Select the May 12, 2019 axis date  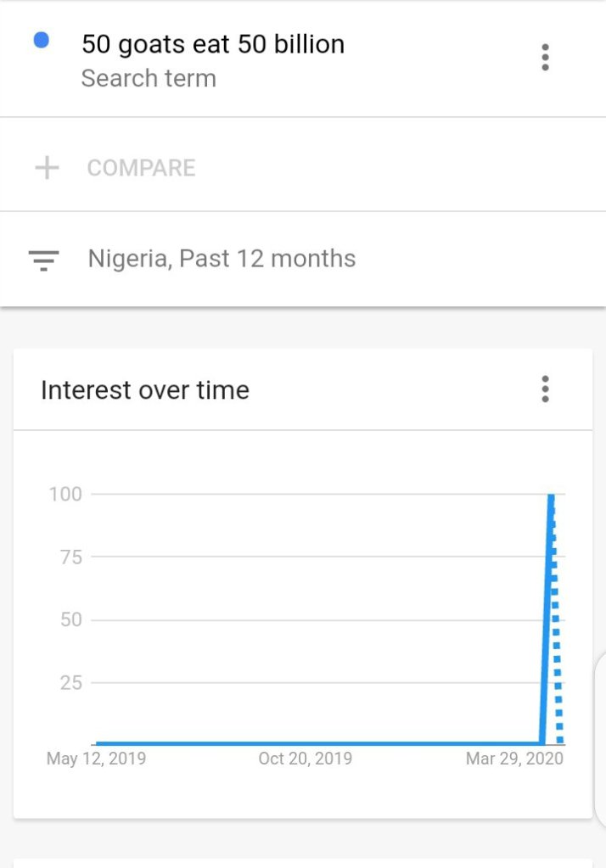96,759
